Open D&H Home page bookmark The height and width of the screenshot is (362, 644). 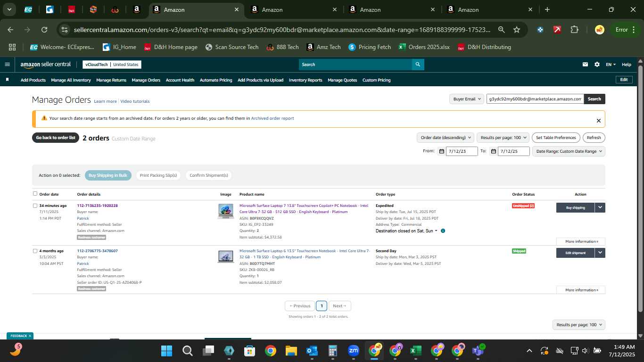(x=171, y=47)
